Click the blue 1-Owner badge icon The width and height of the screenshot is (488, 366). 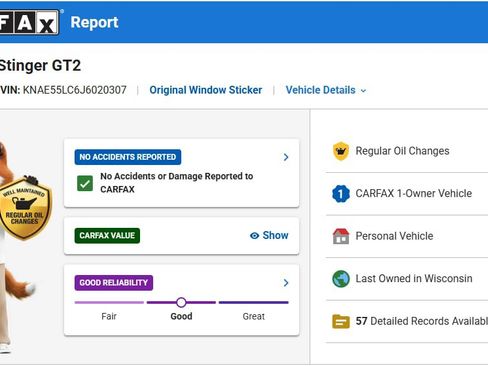point(341,194)
